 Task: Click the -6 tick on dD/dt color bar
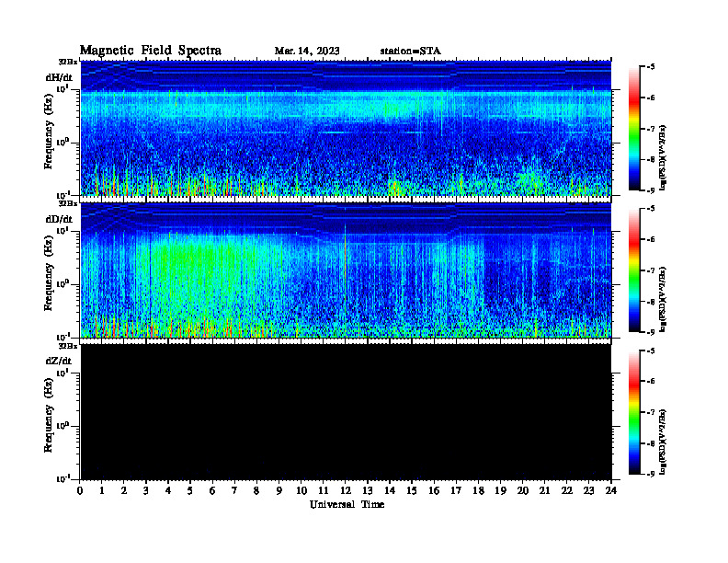click(651, 240)
